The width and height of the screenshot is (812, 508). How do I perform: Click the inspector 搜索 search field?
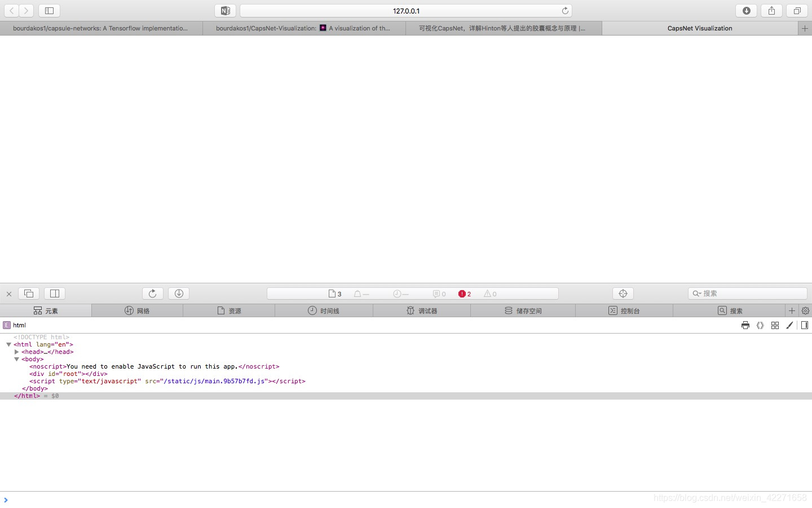[x=748, y=294]
